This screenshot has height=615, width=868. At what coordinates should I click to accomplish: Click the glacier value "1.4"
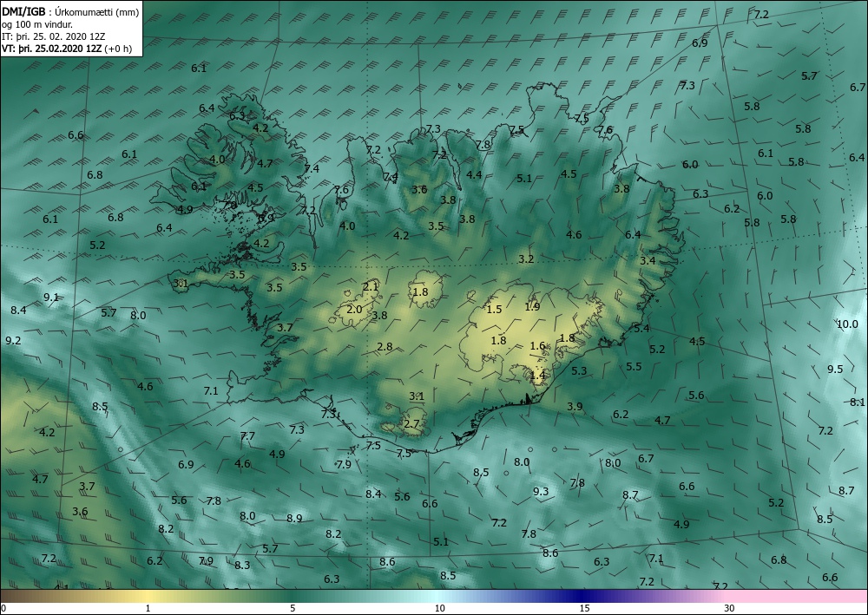tap(538, 375)
